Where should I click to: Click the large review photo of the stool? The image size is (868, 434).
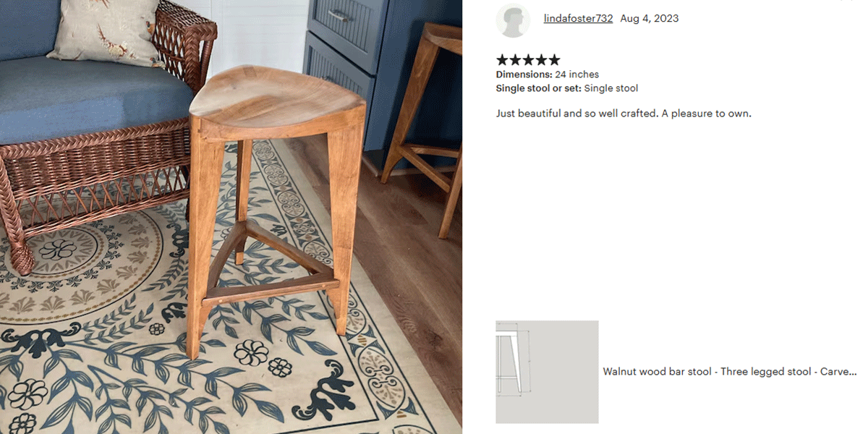[x=231, y=217]
